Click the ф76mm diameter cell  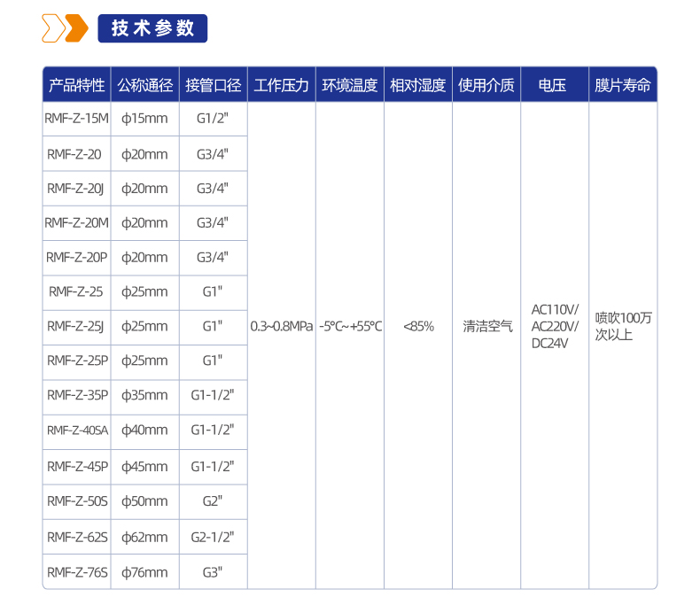pos(145,572)
